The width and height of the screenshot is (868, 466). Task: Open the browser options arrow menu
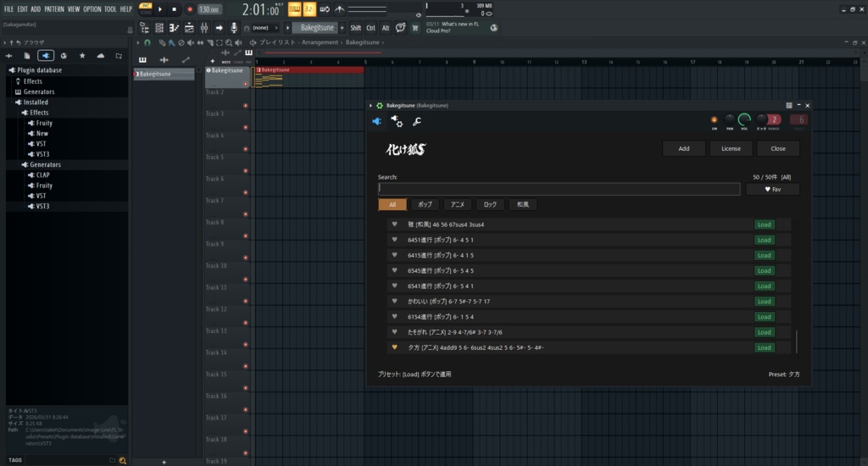pos(4,42)
